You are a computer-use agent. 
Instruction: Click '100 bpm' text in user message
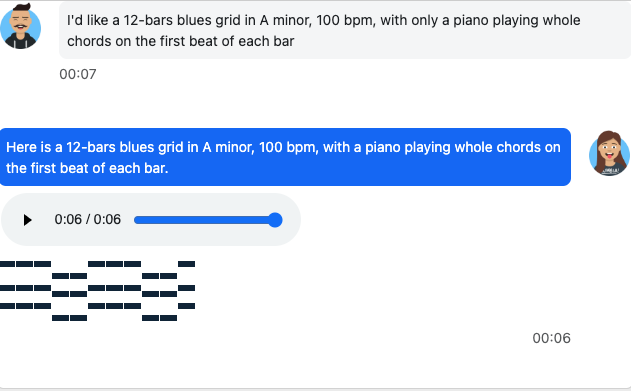pos(346,20)
